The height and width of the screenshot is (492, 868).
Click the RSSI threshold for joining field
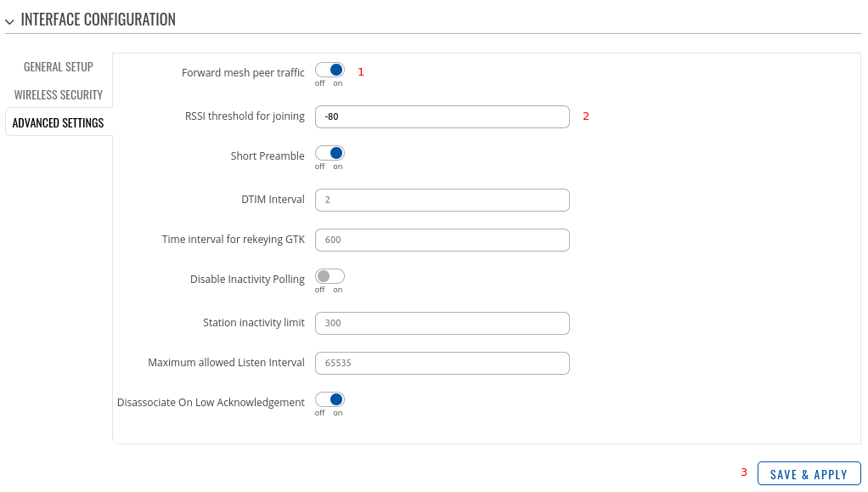442,117
